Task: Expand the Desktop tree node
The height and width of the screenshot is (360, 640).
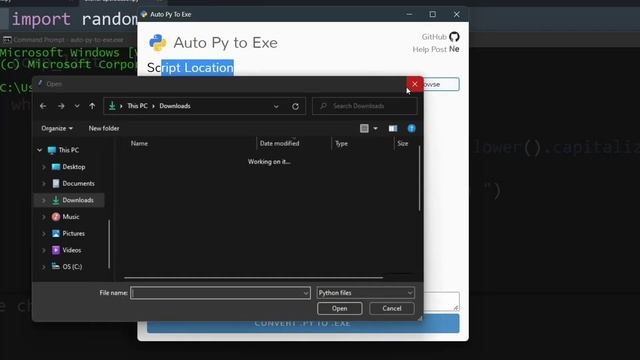Action: (44, 167)
